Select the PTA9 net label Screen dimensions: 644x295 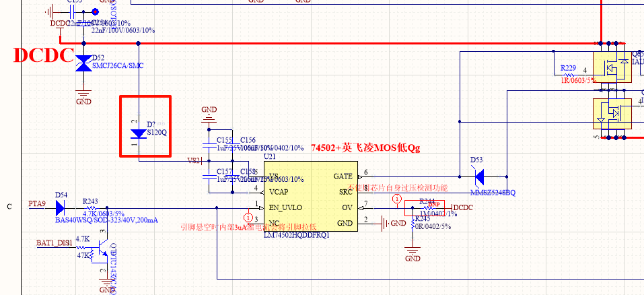click(x=37, y=203)
